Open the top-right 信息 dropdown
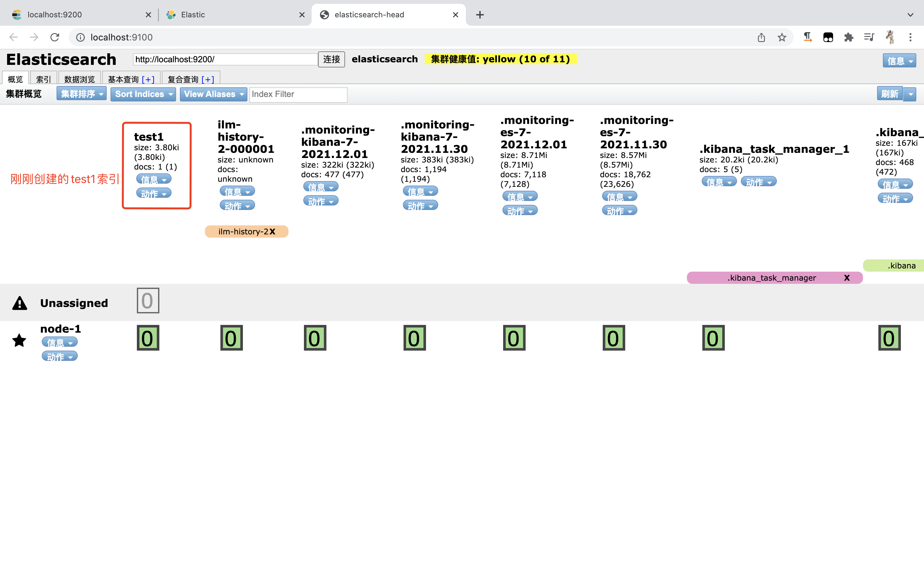The image size is (924, 576). tap(899, 61)
